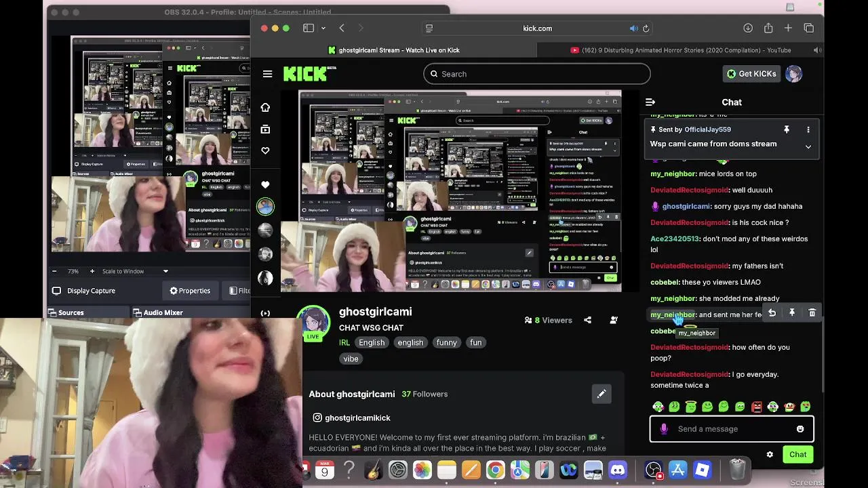Click the kick.com address field
868x488 pixels.
537,28
